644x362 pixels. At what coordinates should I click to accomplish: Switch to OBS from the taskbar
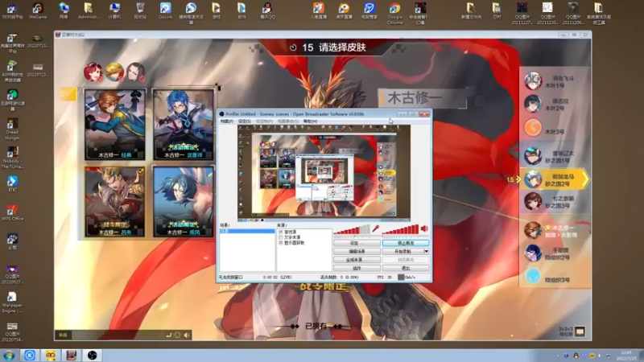tap(92, 356)
